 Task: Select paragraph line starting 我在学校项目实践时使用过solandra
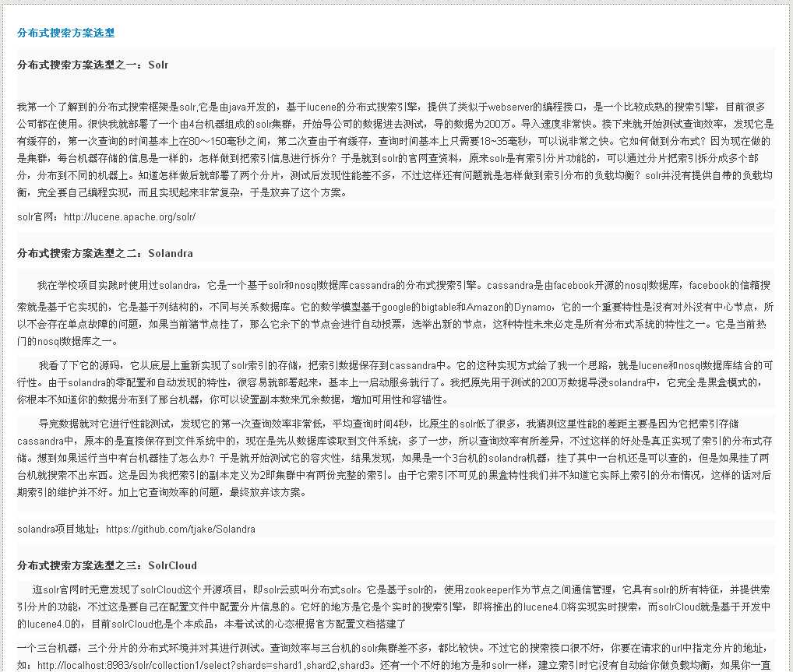(404, 285)
